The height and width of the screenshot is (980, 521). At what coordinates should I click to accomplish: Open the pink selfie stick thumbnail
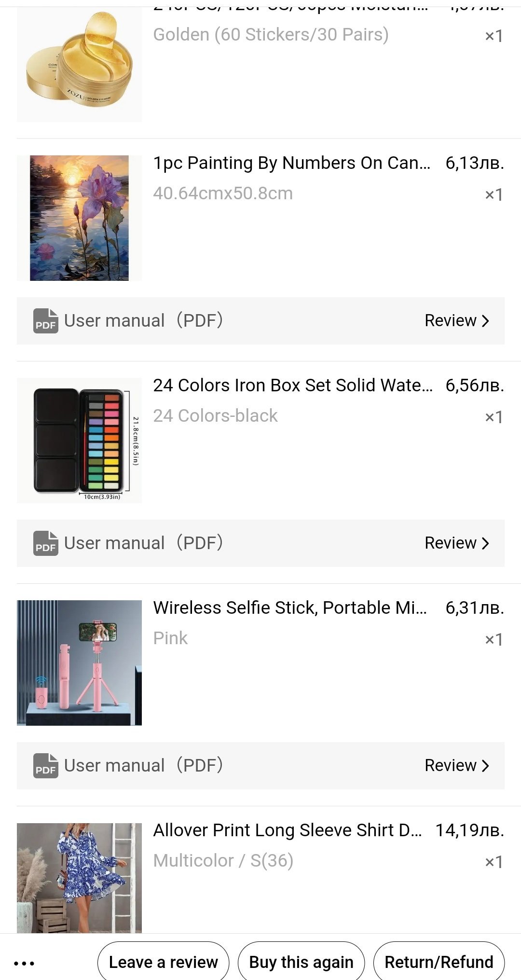tap(80, 663)
